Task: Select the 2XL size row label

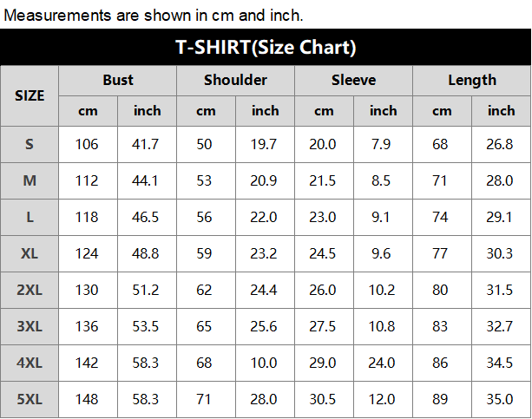Action: coord(30,290)
